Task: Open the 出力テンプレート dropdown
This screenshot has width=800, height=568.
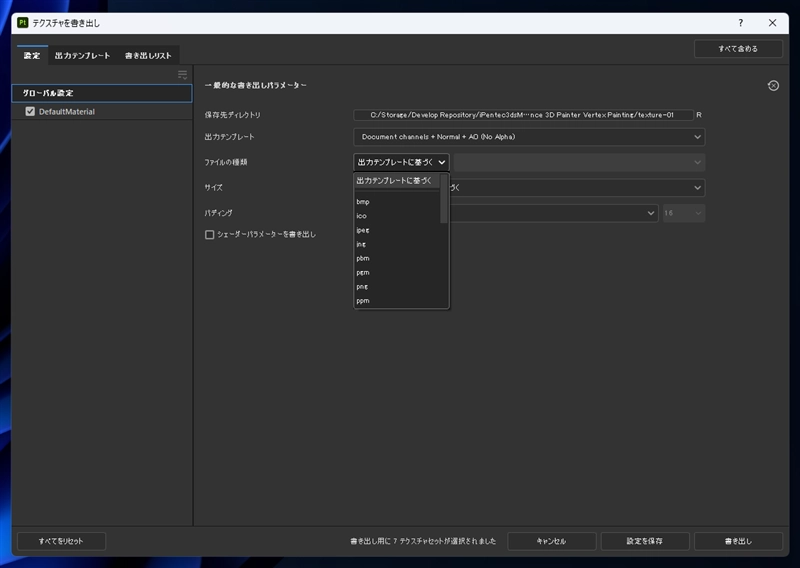Action: (529, 137)
